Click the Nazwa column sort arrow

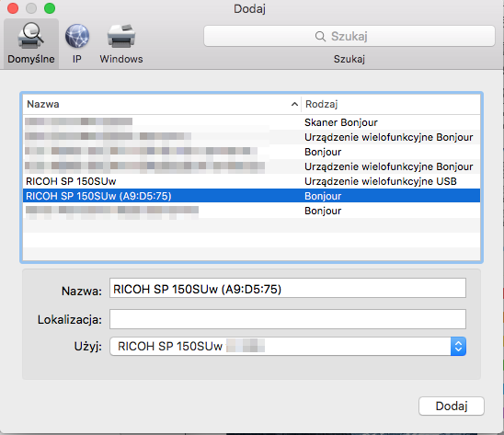click(294, 104)
